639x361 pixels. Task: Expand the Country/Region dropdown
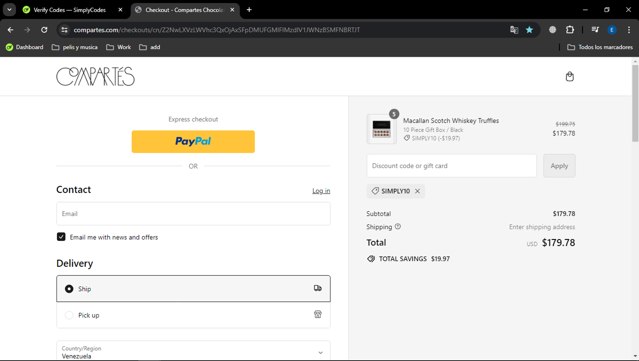(x=193, y=350)
